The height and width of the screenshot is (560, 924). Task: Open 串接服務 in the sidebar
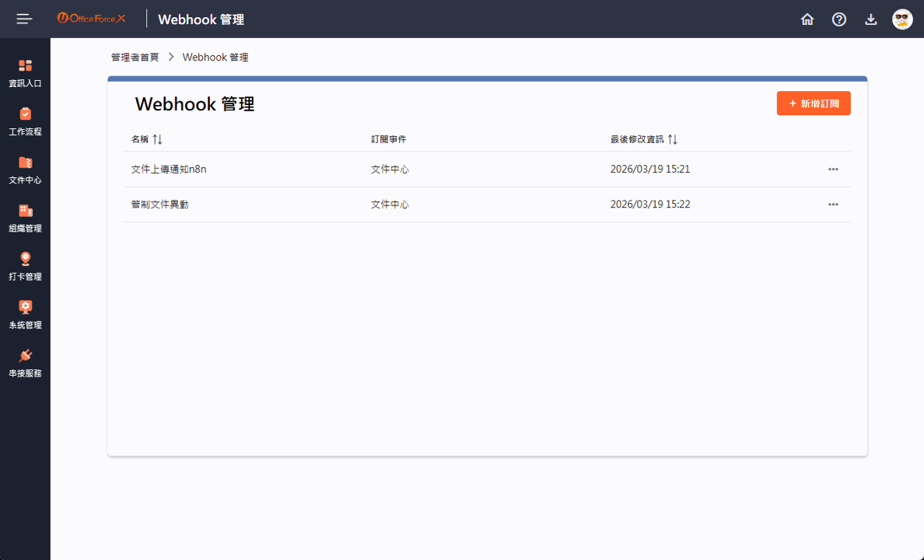pyautogui.click(x=25, y=362)
